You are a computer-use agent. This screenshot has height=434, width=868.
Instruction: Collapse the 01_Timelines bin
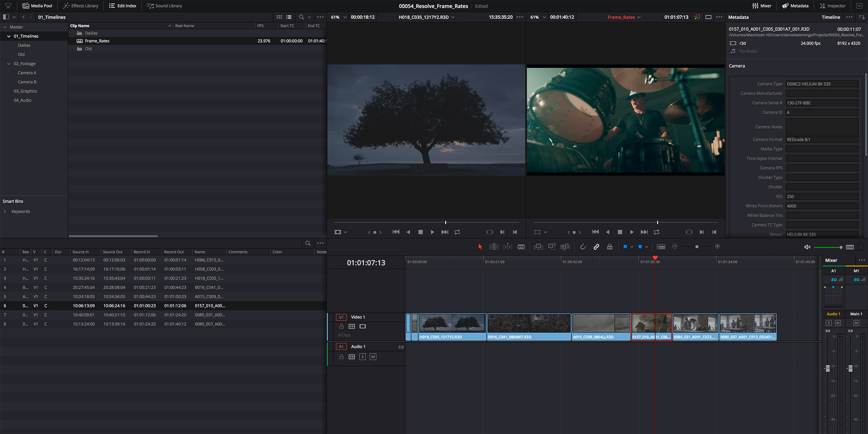pyautogui.click(x=9, y=36)
